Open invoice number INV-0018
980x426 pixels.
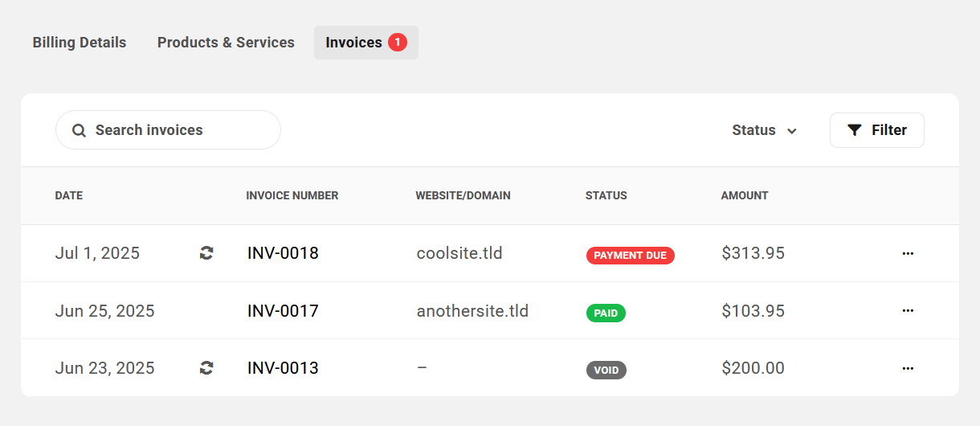283,253
